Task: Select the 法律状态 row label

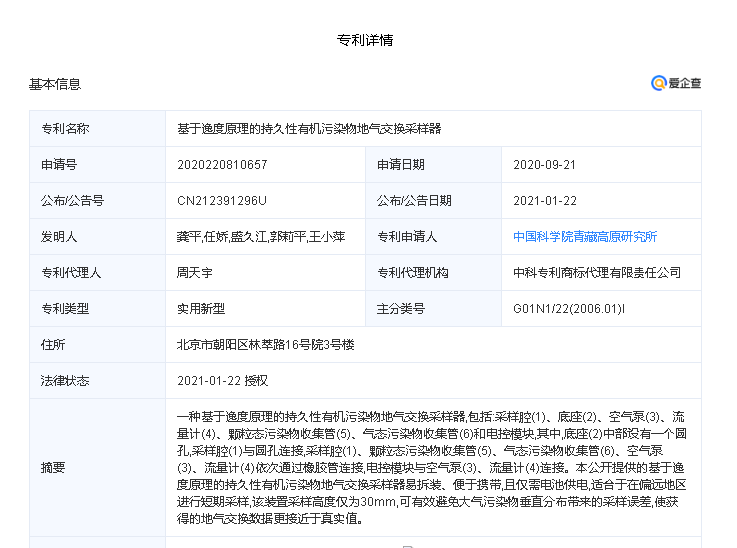Action: (65, 381)
